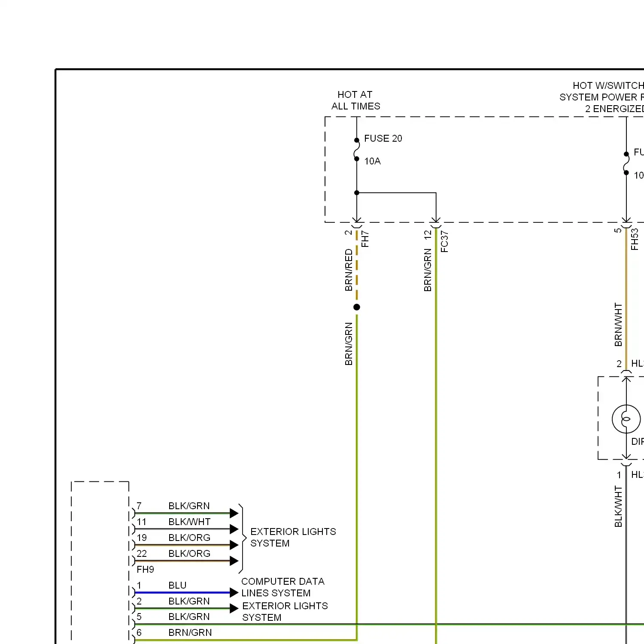Click the HOT W/SWITCH SYSTEM POWER heading
The height and width of the screenshot is (644, 644).
point(601,97)
